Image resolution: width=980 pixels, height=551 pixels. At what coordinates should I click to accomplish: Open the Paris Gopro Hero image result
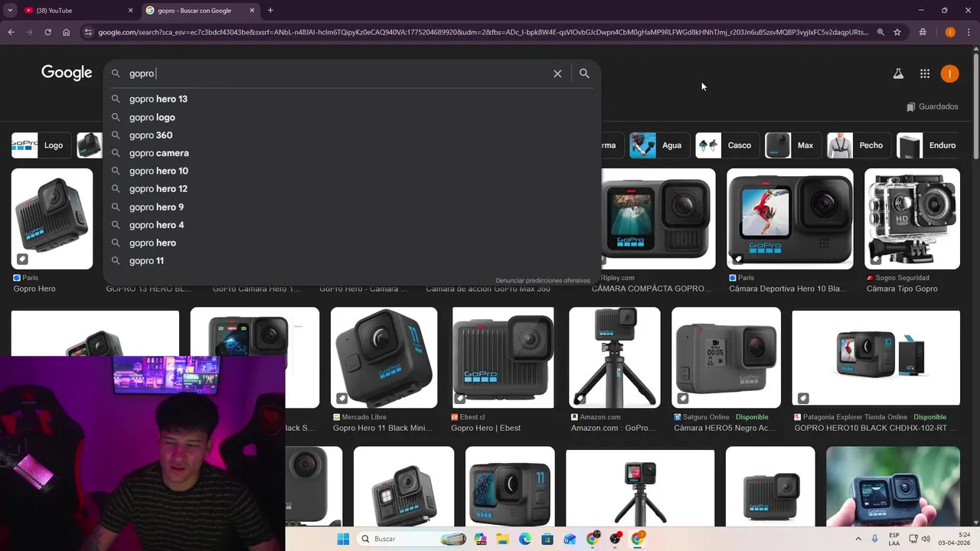click(x=52, y=219)
